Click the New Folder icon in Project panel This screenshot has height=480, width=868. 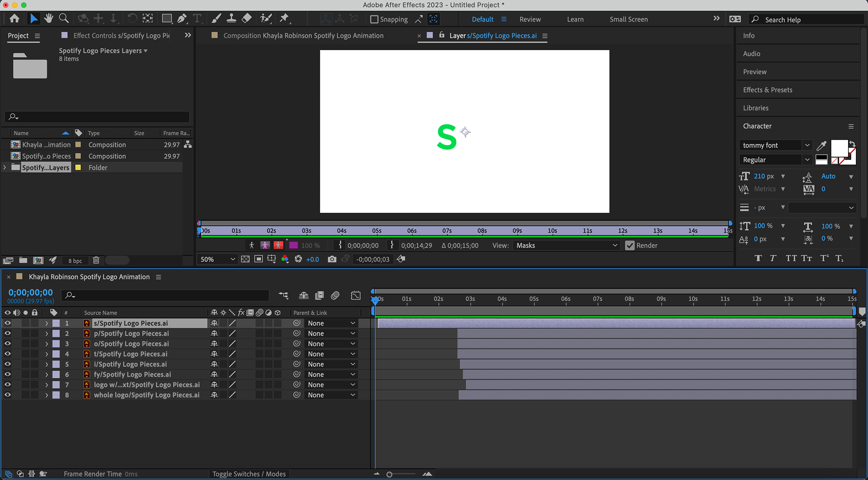point(23,260)
